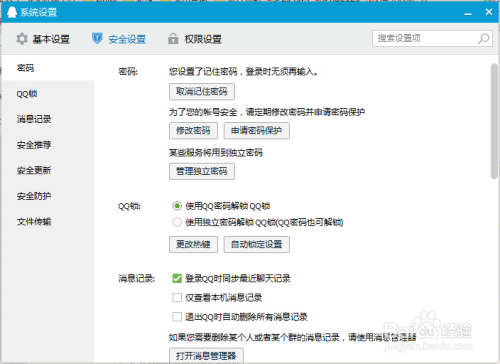
Task: Select 密码 in the sidebar
Action: point(48,68)
